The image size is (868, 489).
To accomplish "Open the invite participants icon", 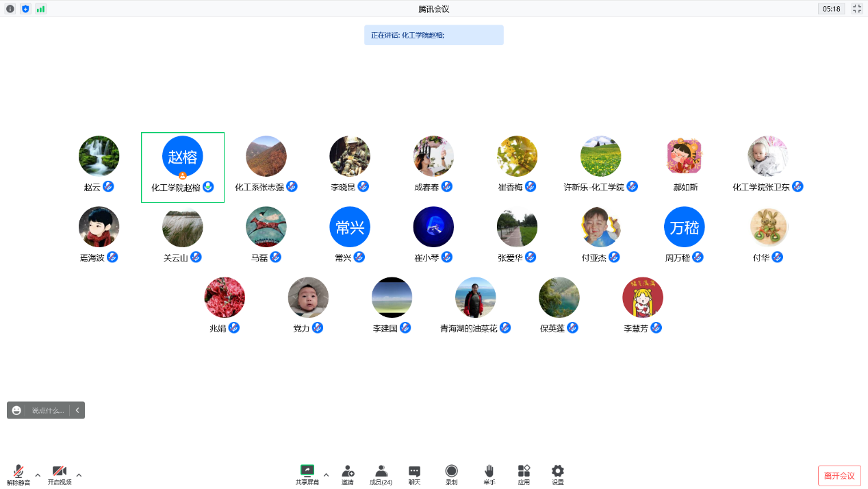I will coord(348,471).
